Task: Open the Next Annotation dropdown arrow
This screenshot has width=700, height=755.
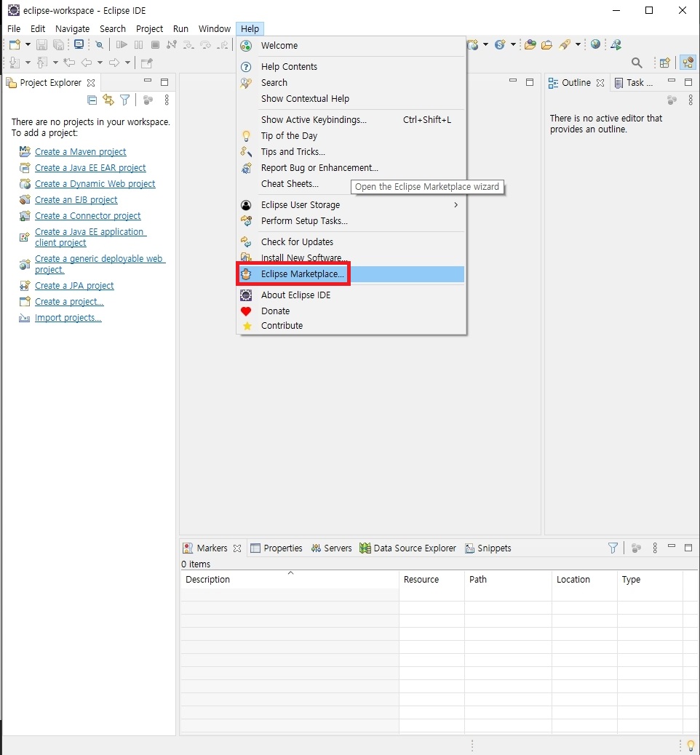Action: (28, 63)
